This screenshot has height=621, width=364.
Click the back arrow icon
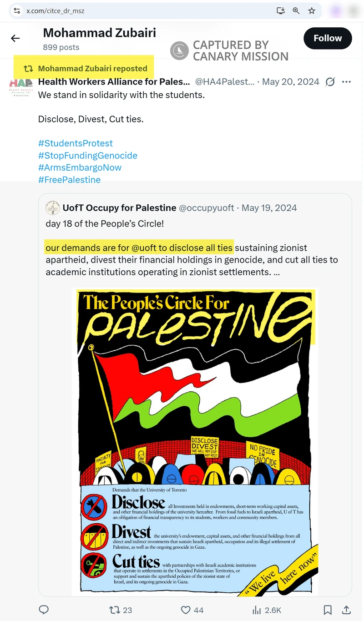click(15, 38)
